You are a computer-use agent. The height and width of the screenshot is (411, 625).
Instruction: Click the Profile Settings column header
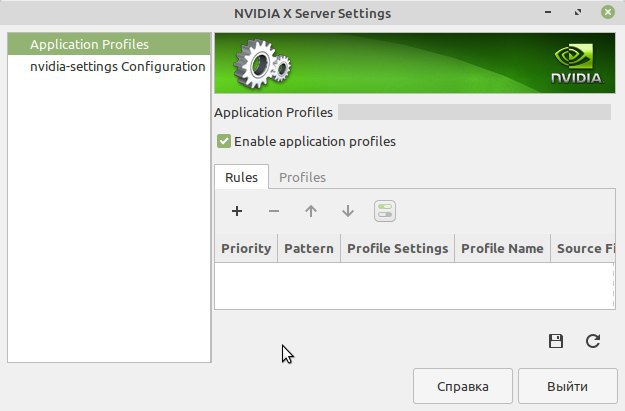[x=397, y=248]
